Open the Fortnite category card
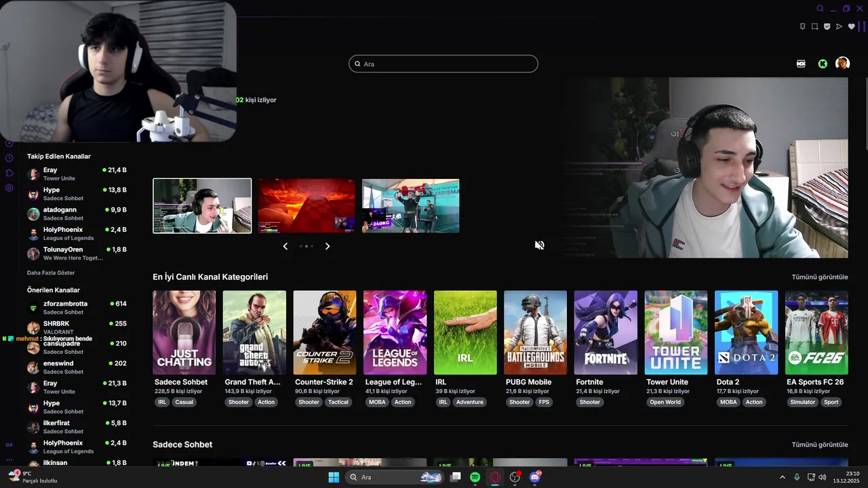 tap(606, 333)
